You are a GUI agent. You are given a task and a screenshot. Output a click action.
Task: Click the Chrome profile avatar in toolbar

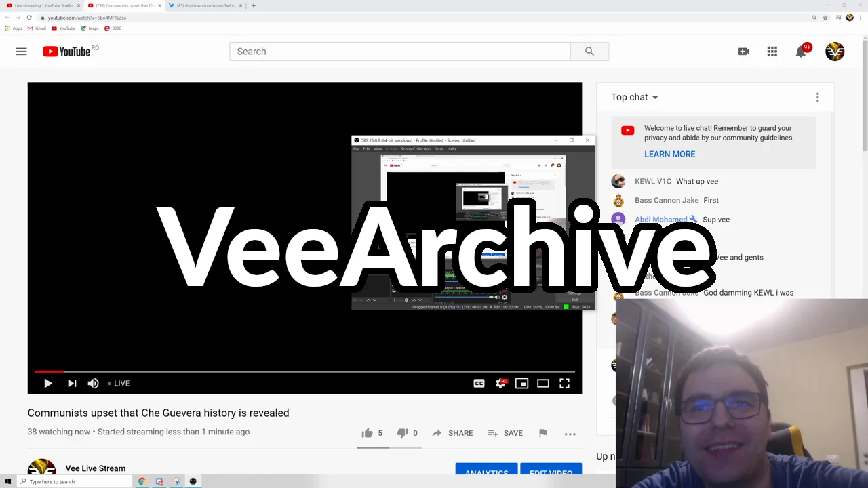tap(850, 18)
